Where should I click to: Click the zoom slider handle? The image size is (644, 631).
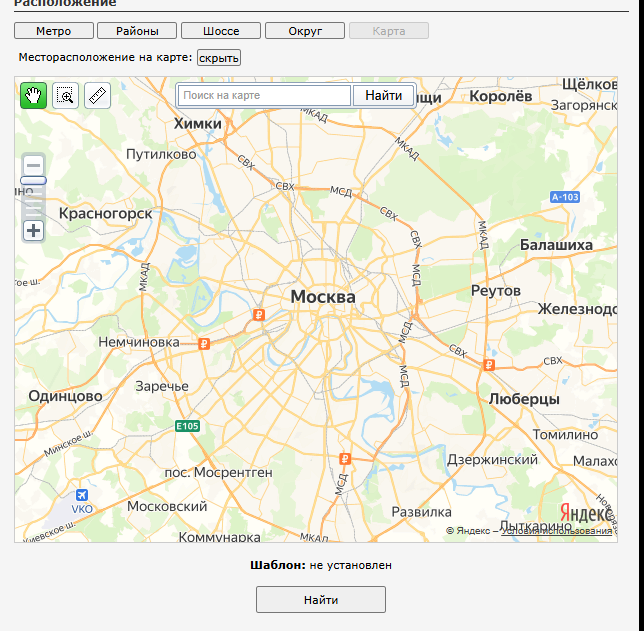pos(33,180)
